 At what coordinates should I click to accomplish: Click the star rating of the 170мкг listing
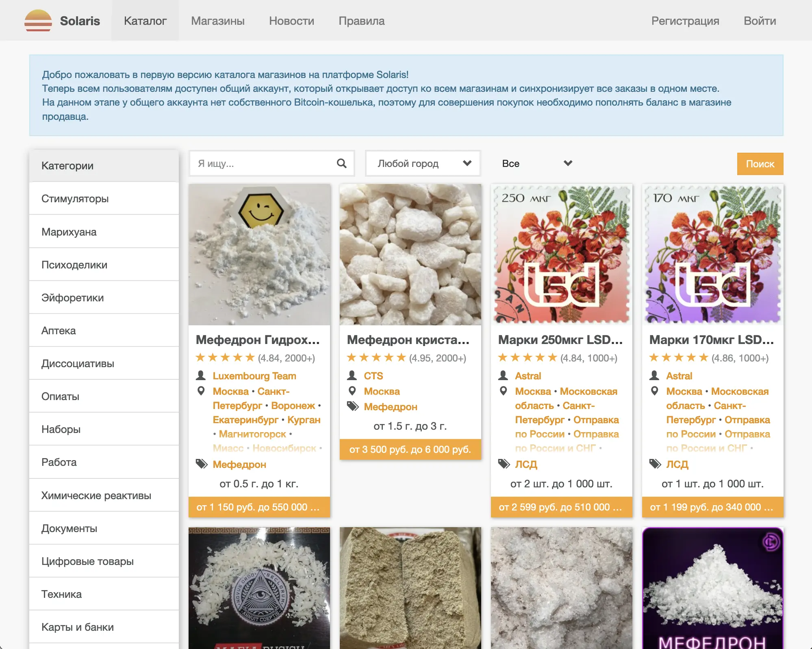(678, 358)
